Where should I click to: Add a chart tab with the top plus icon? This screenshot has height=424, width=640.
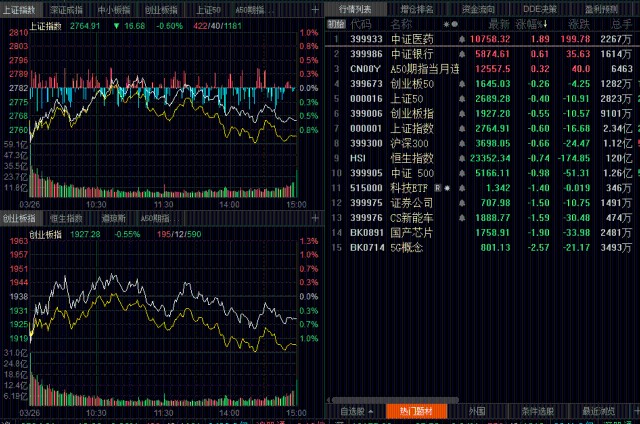(315, 9)
